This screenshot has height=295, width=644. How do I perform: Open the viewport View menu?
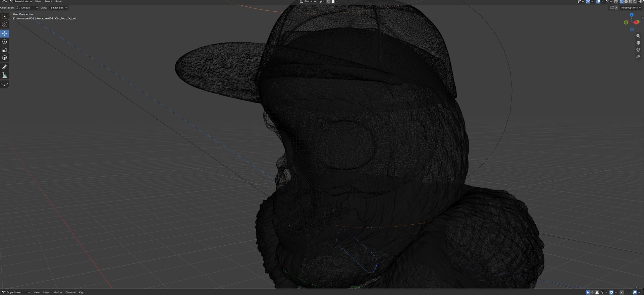pos(38,1)
